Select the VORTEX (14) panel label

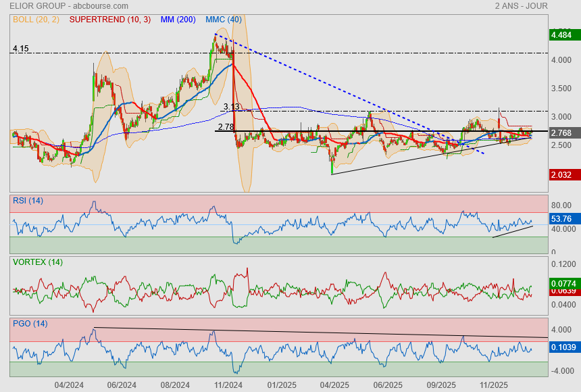(x=38, y=262)
